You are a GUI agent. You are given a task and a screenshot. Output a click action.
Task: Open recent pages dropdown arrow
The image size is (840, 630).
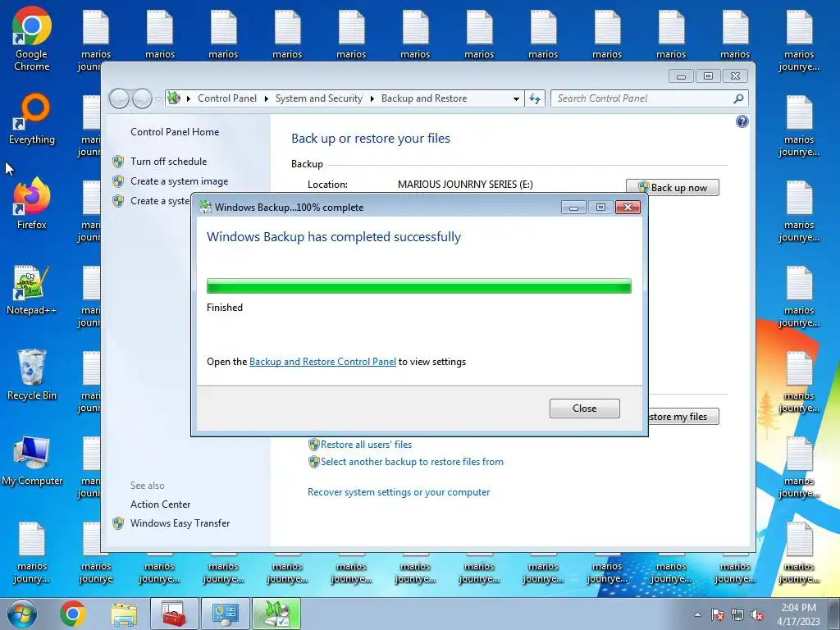(158, 99)
